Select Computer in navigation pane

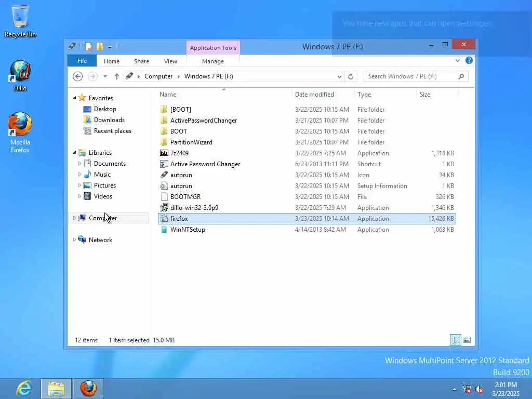tap(103, 218)
